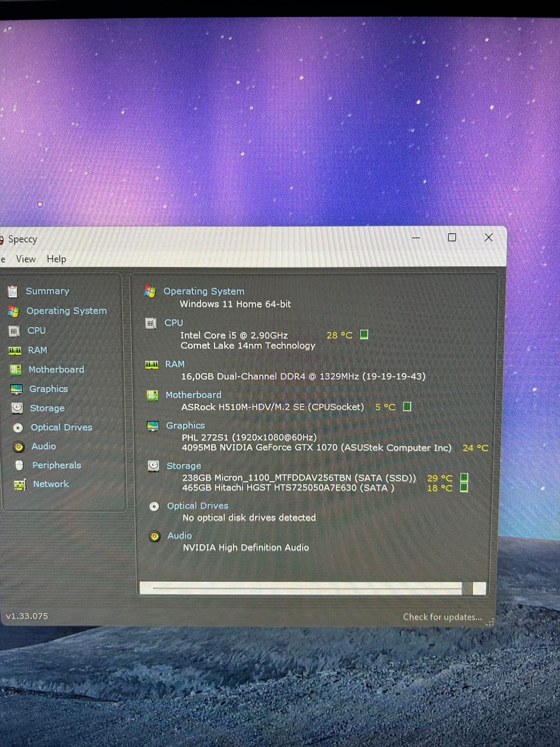Click the monitor icon beside Graphics heading
Viewport: 560px width, 747px height.
pyautogui.click(x=153, y=426)
